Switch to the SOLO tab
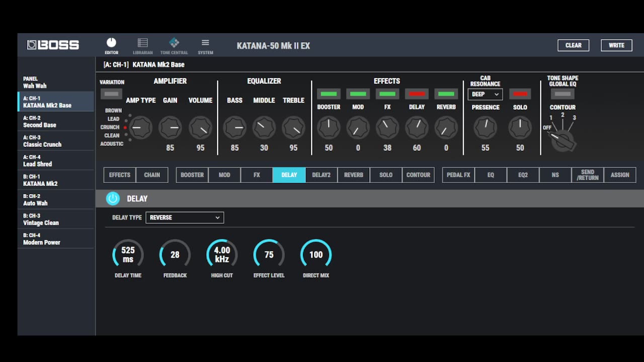Screen dimensions: 644x362 click(386, 175)
